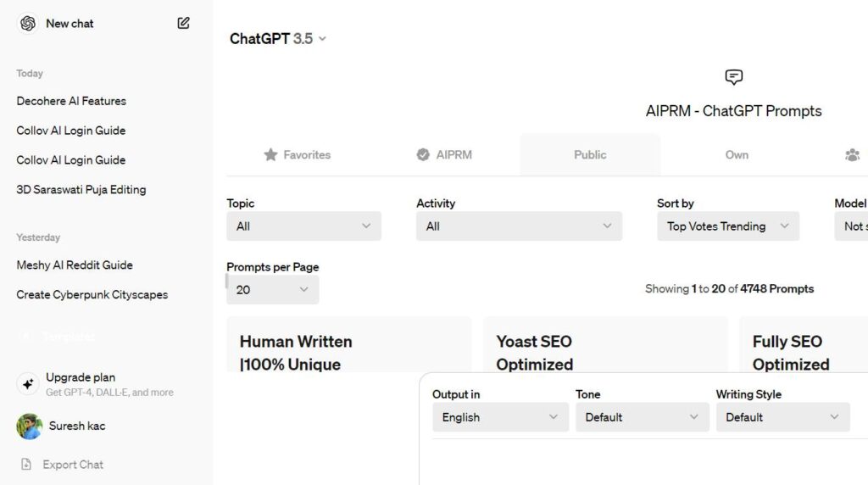This screenshot has height=485, width=868.
Task: Click the Favorites star icon
Action: tap(270, 154)
